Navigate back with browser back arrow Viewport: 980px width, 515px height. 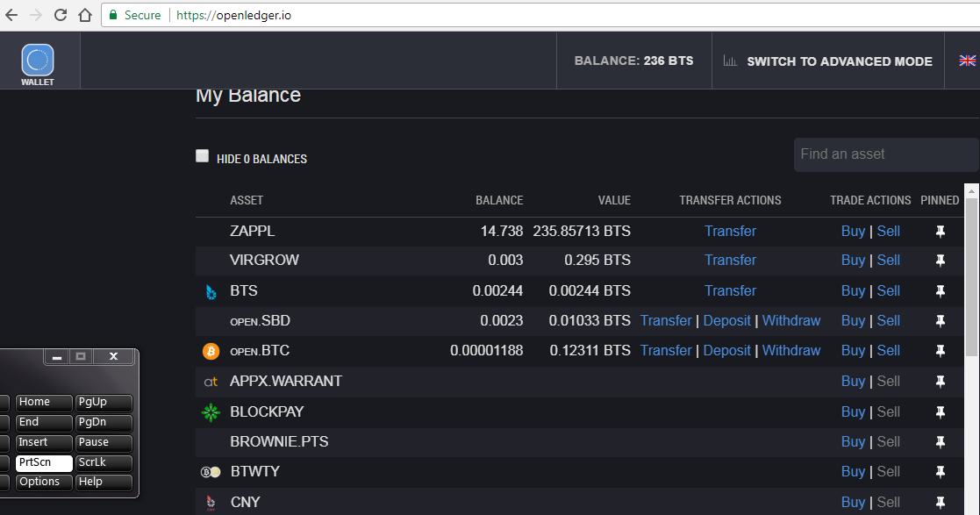tap(11, 15)
